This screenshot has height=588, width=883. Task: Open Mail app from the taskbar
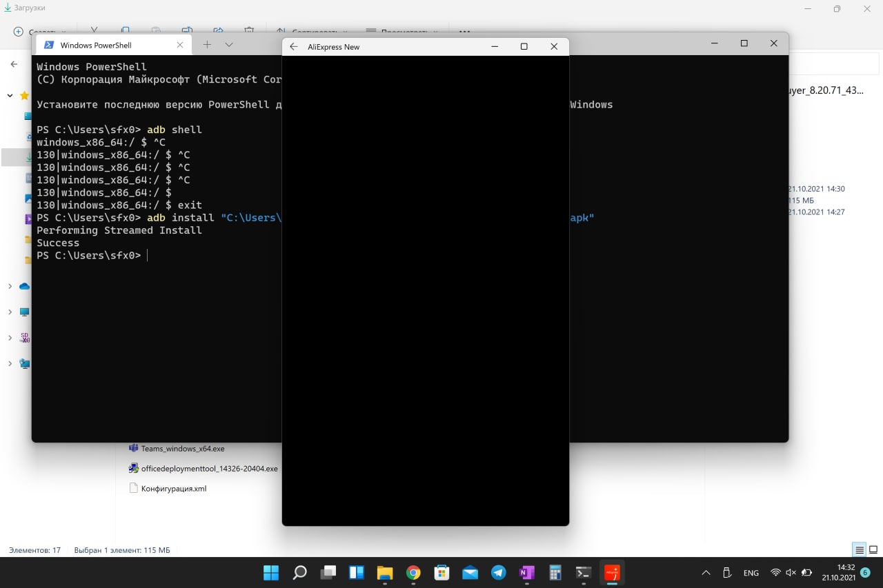pyautogui.click(x=470, y=573)
